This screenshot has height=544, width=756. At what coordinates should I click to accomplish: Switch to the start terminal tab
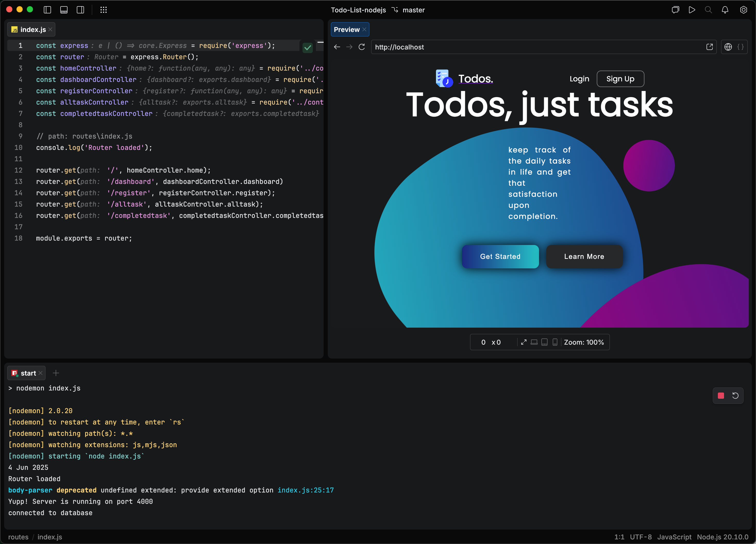click(26, 373)
